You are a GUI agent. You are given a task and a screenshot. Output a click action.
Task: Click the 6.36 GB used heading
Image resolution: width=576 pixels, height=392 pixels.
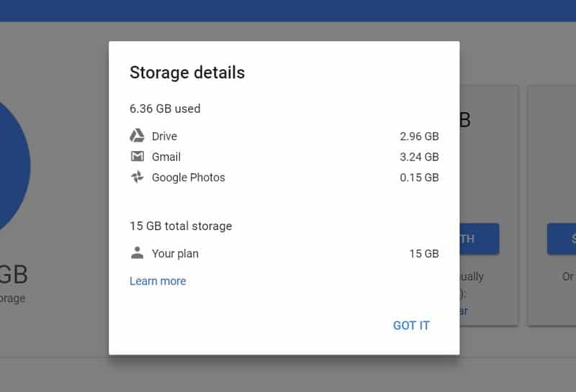165,109
